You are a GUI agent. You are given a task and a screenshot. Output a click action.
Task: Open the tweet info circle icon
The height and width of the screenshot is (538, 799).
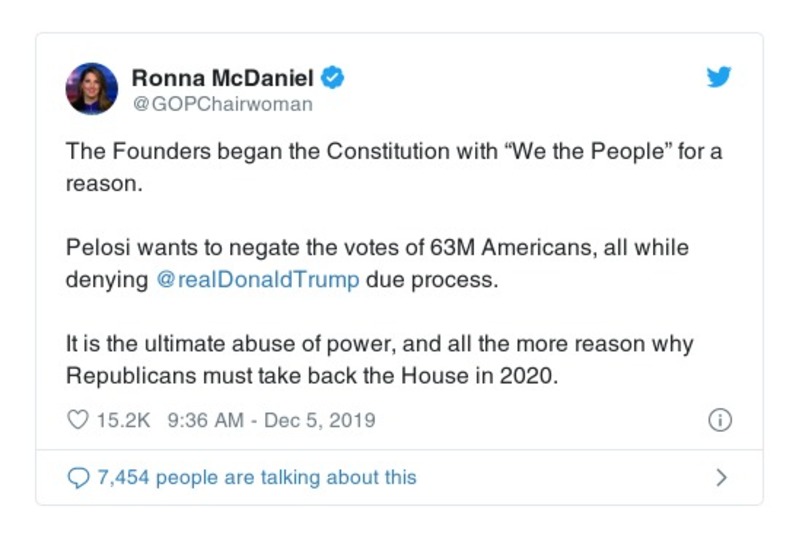pos(719,420)
